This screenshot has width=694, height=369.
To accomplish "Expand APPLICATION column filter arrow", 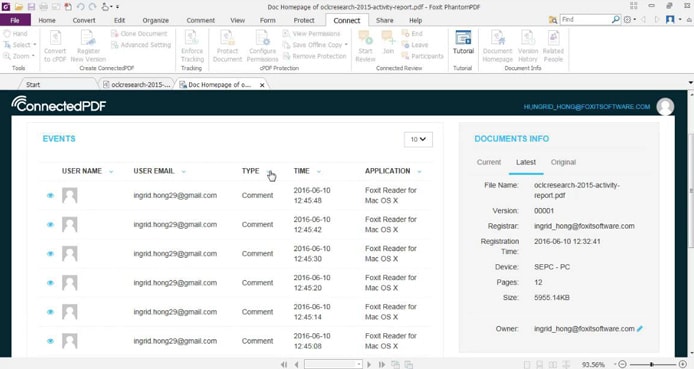I will tap(419, 172).
